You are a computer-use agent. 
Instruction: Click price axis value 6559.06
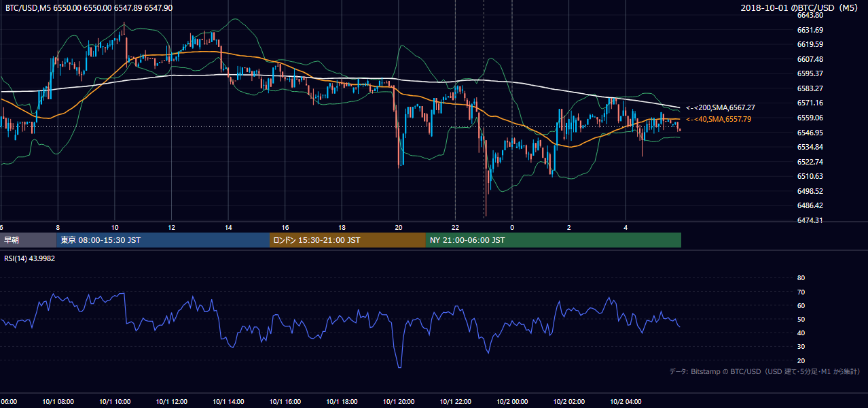pyautogui.click(x=810, y=118)
